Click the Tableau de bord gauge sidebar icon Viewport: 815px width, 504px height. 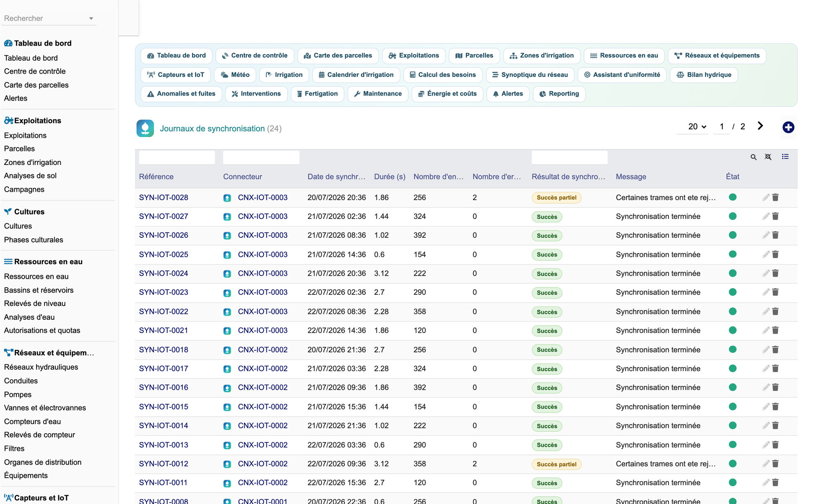pos(8,43)
